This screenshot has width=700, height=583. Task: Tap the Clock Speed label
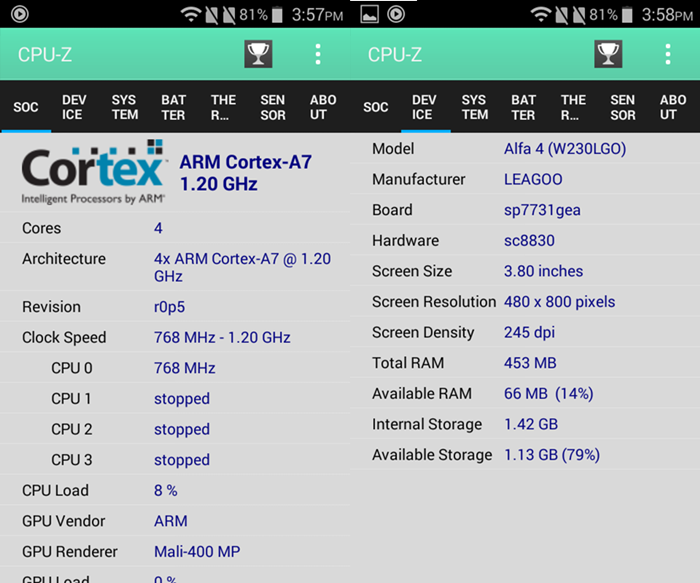coord(64,337)
